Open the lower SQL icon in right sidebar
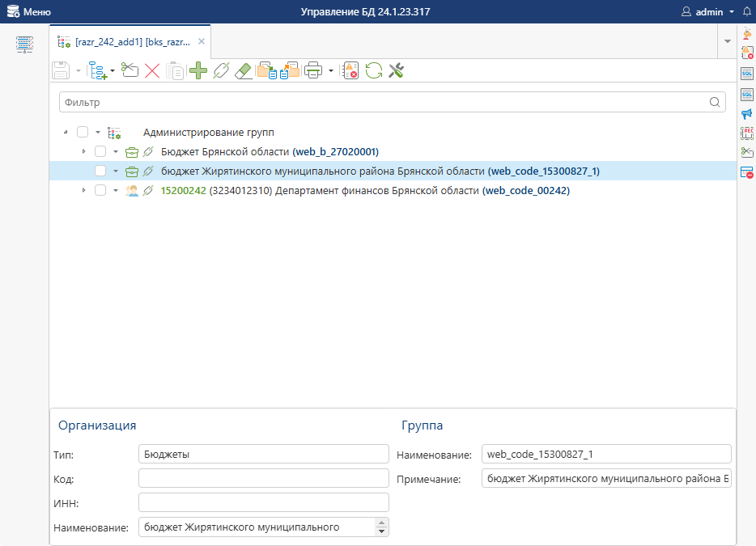 point(747,95)
